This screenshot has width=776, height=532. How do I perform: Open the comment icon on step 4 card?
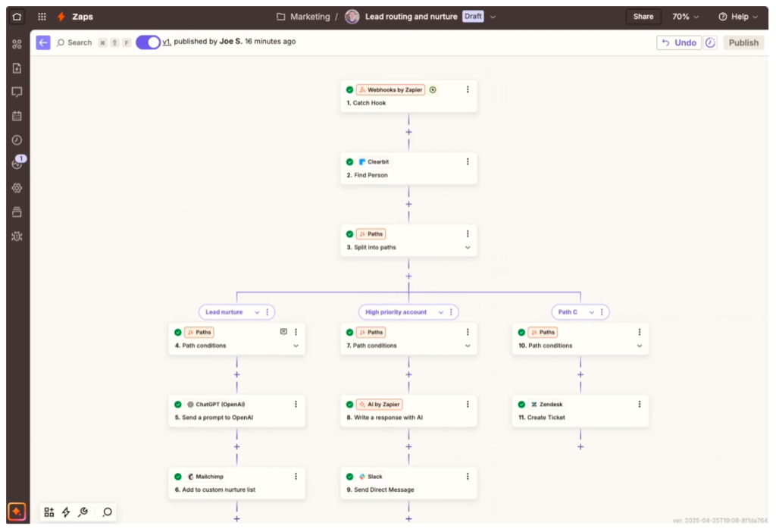[x=283, y=332]
